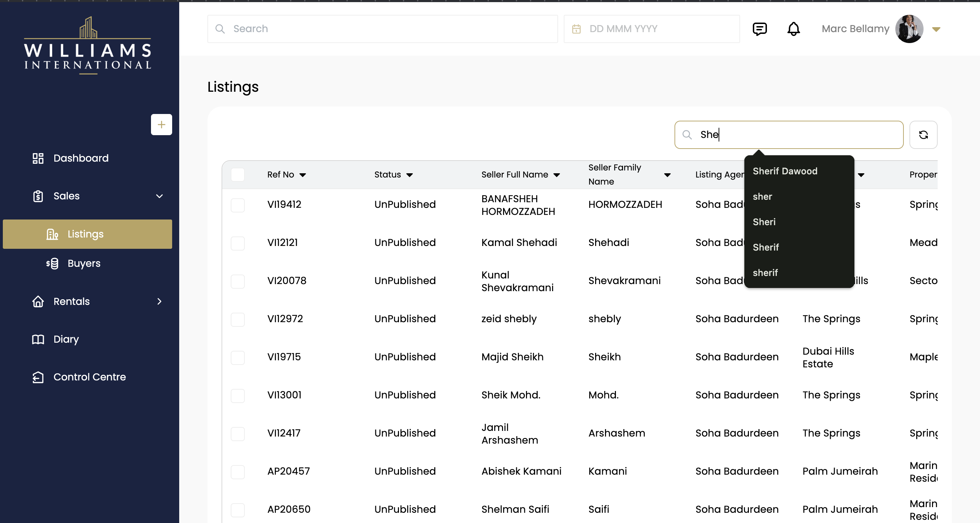Tick the select-all checkbox in header
980x523 pixels.
click(238, 175)
